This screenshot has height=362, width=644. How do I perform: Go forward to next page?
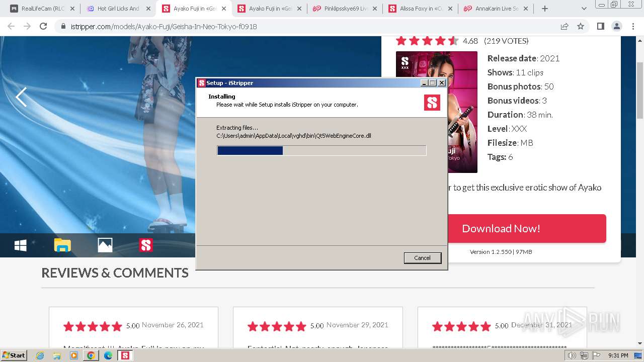pyautogui.click(x=27, y=26)
